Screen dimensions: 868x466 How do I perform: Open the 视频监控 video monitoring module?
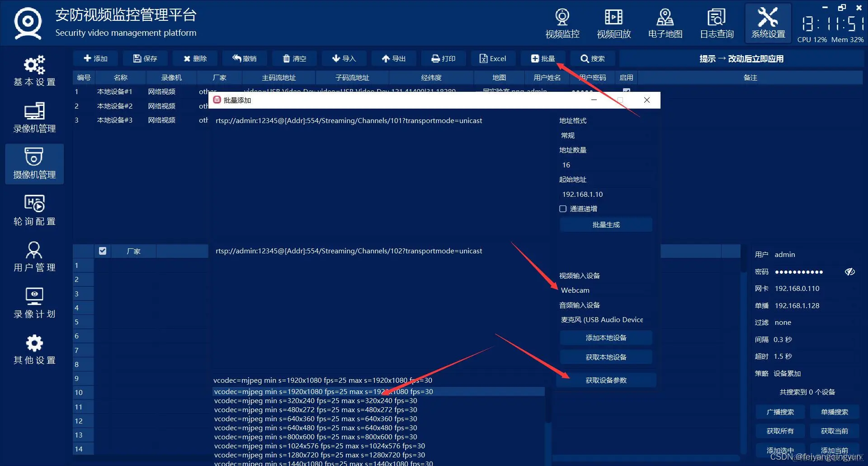[562, 24]
